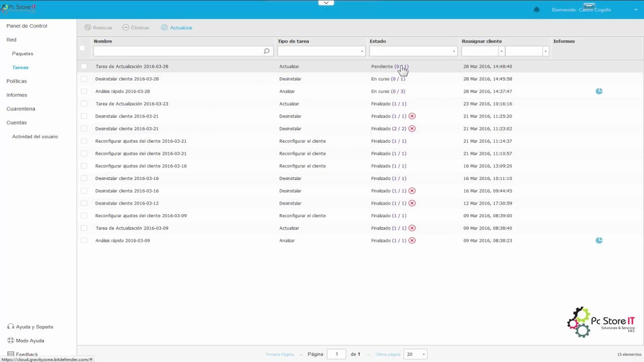The height and width of the screenshot is (362, 644).
Task: Open Políticas section
Action: point(17,81)
